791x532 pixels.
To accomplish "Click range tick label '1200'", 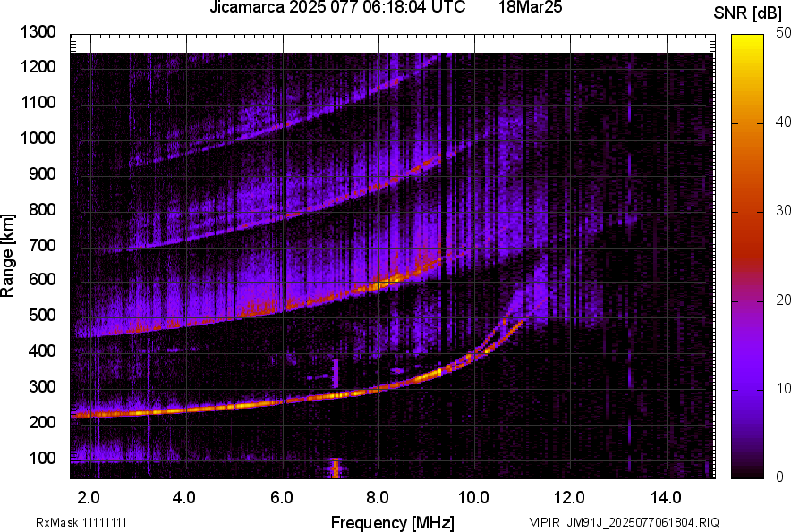I will click(38, 66).
